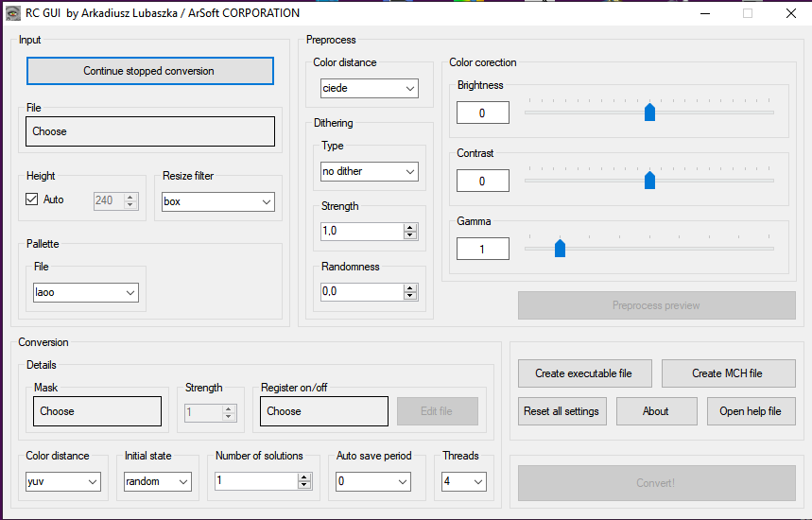Decrease Randomness with down arrow
The width and height of the screenshot is (812, 520).
[410, 296]
